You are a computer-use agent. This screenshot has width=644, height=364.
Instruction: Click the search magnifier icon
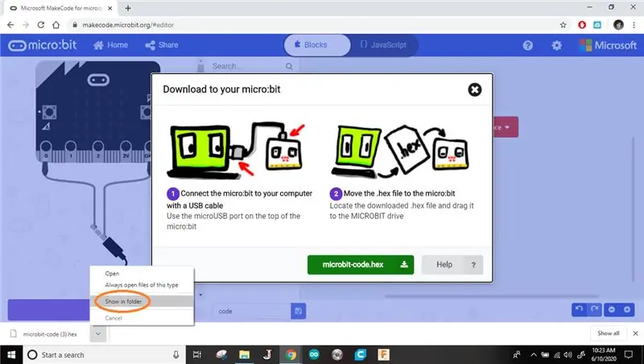289,66
